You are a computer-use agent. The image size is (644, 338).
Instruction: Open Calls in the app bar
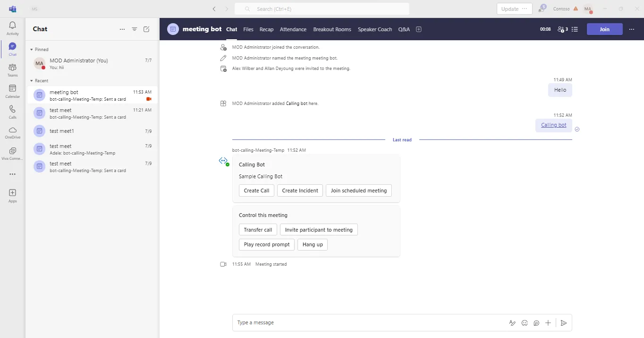13,112
